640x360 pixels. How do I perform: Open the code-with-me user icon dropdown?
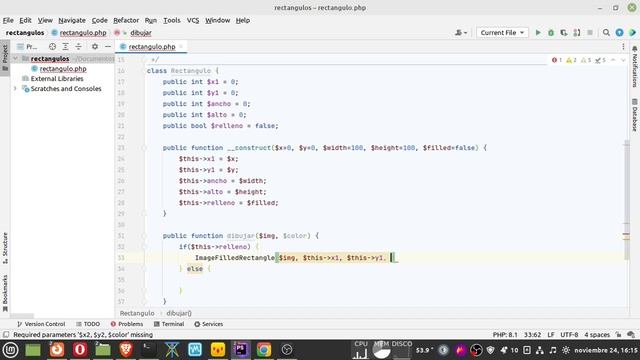pos(461,33)
